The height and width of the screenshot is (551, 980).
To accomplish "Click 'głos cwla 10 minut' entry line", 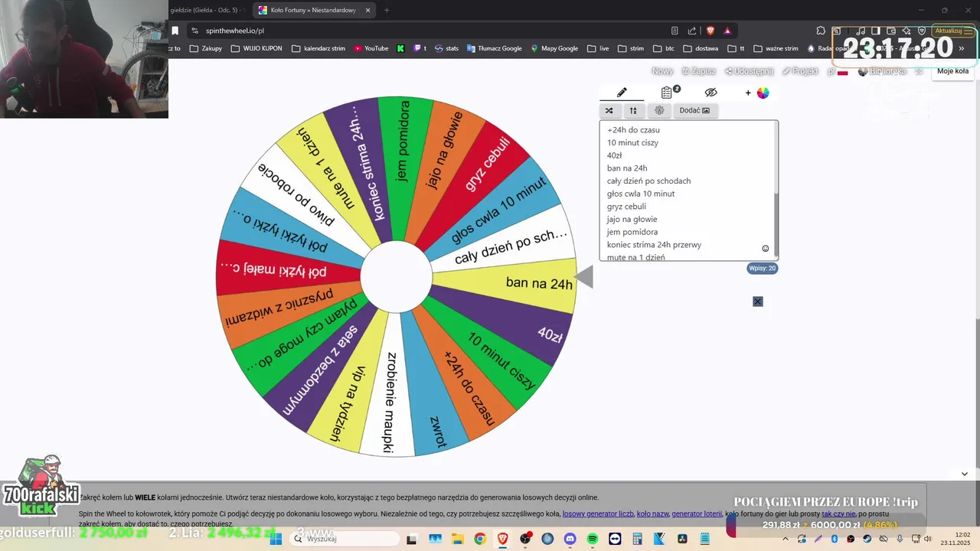I will pos(641,194).
